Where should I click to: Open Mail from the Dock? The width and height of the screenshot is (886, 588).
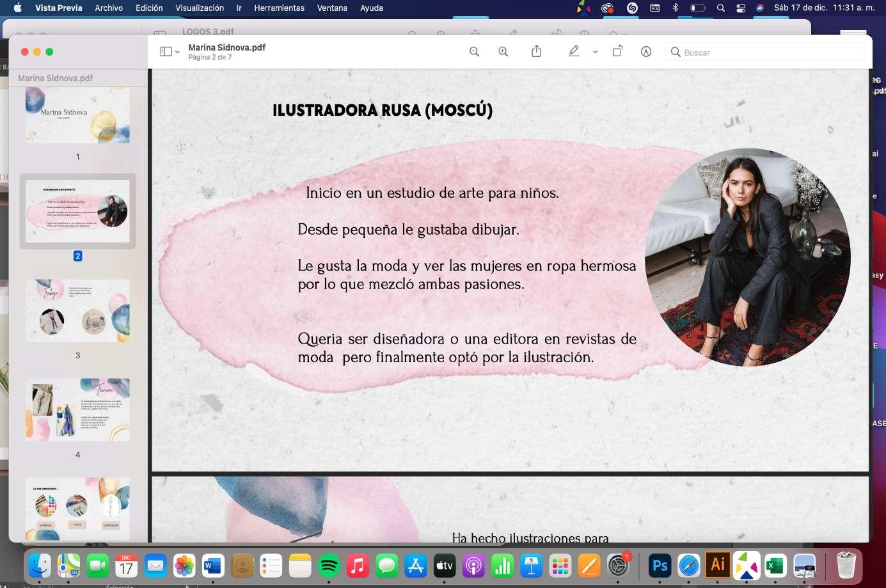tap(155, 566)
